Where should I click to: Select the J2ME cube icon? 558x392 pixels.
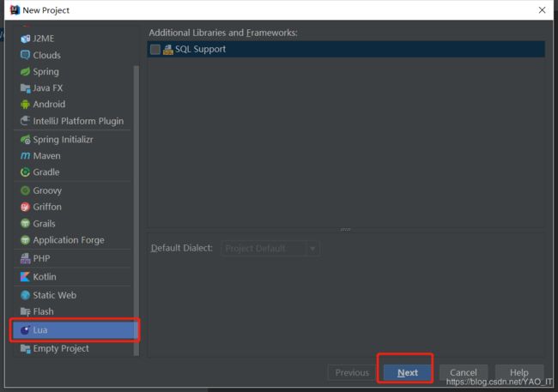pos(25,39)
